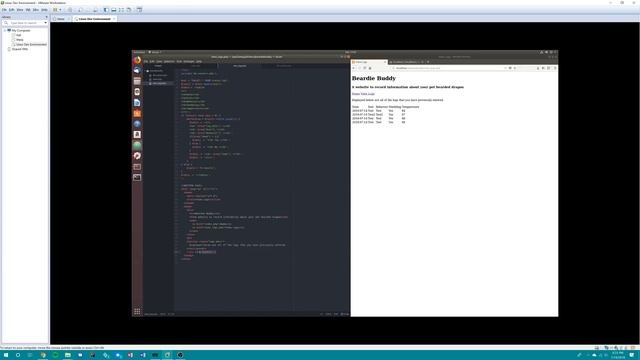
Task: Click the Temperature column header
Action: (411, 107)
